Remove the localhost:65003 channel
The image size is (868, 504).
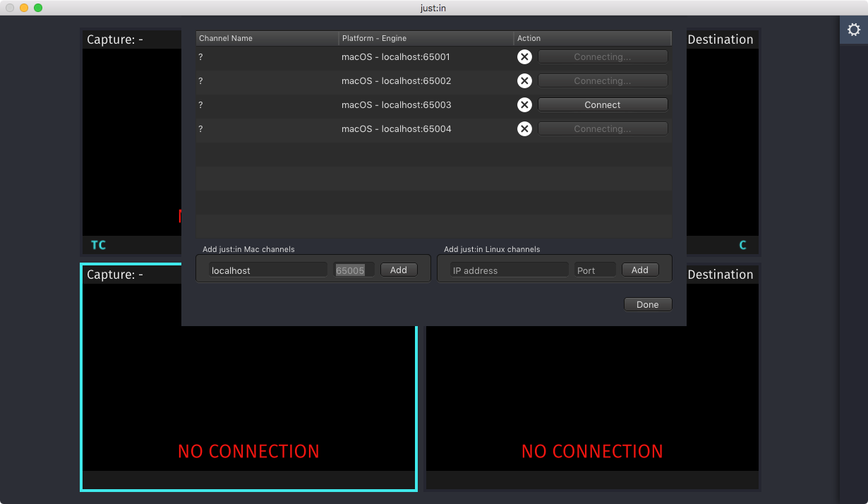tap(524, 105)
